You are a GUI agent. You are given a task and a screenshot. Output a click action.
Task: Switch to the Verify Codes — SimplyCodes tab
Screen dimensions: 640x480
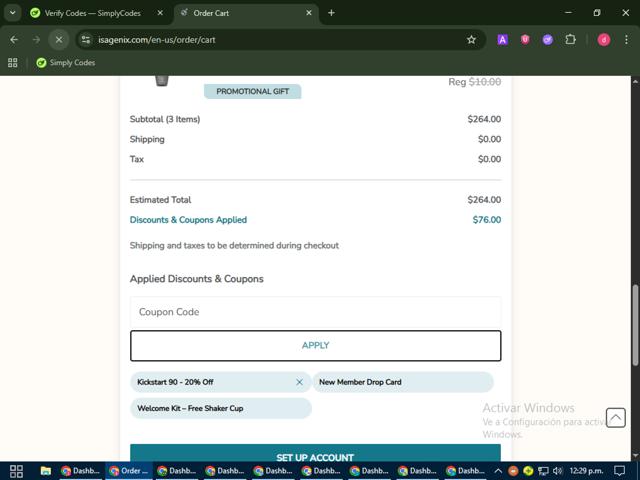(x=93, y=13)
